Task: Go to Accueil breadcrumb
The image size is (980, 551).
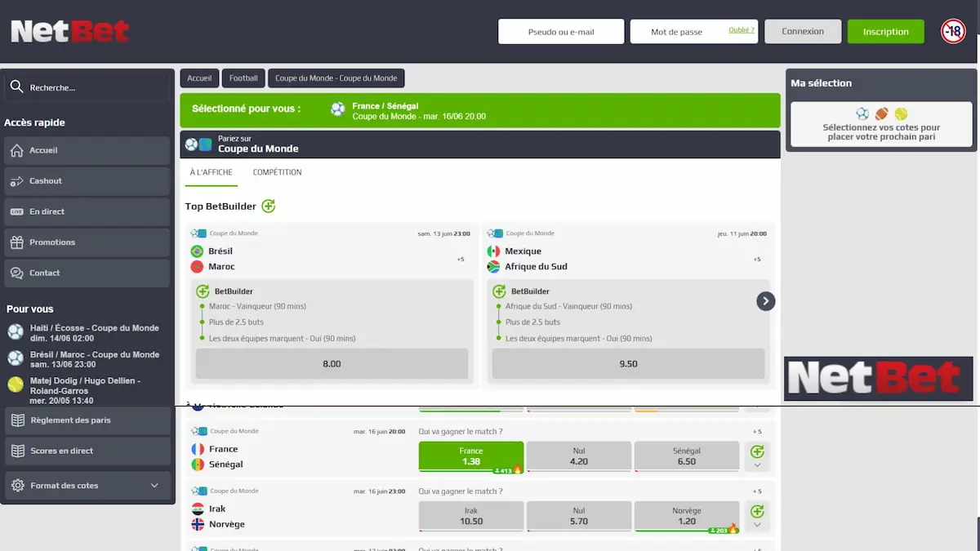Action: (199, 78)
